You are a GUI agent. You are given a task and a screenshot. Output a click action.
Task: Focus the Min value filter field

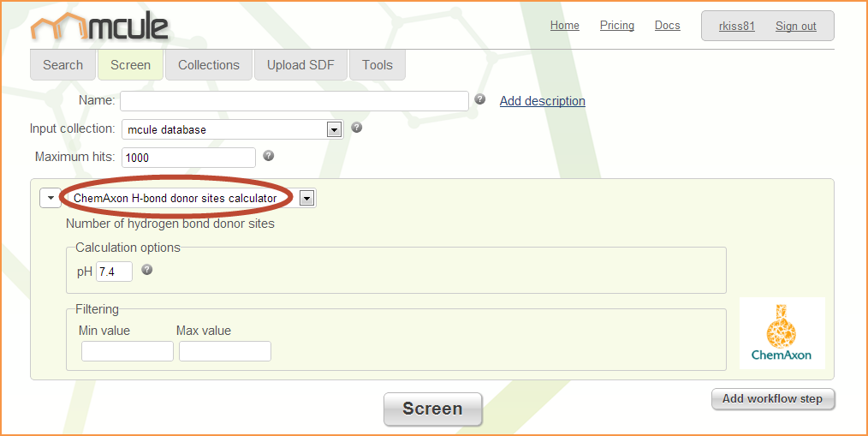[128, 351]
